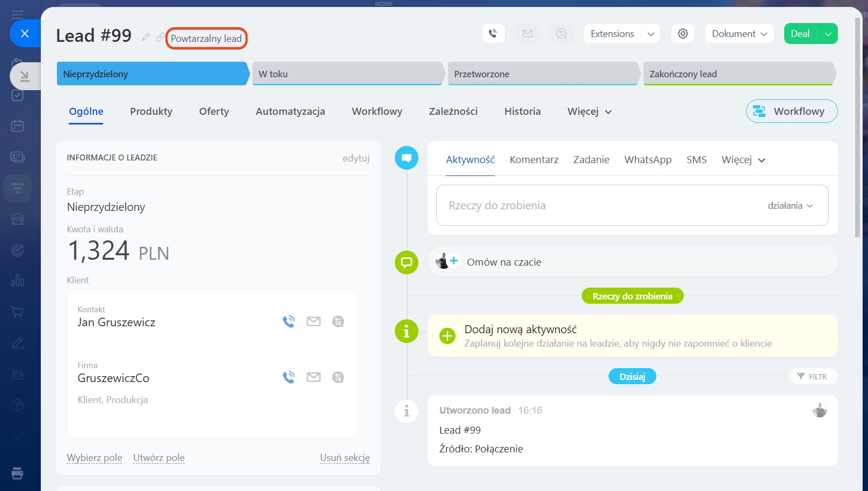Image resolution: width=868 pixels, height=491 pixels.
Task: Set the lead stage to Przetworzone
Action: [544, 74]
